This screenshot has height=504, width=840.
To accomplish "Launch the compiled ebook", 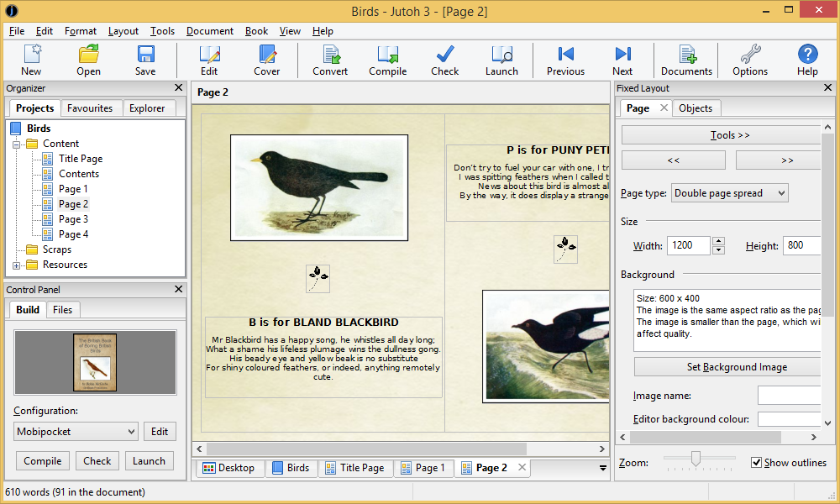I will point(501,59).
